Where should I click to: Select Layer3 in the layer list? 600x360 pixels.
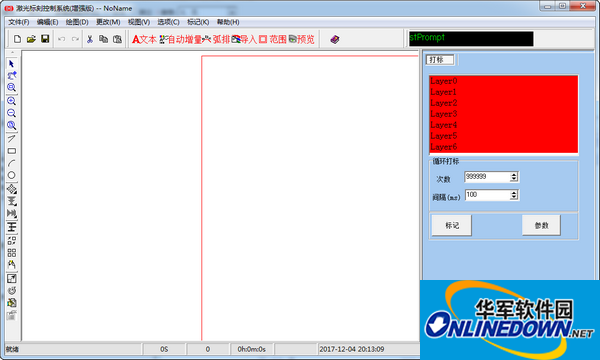point(504,114)
